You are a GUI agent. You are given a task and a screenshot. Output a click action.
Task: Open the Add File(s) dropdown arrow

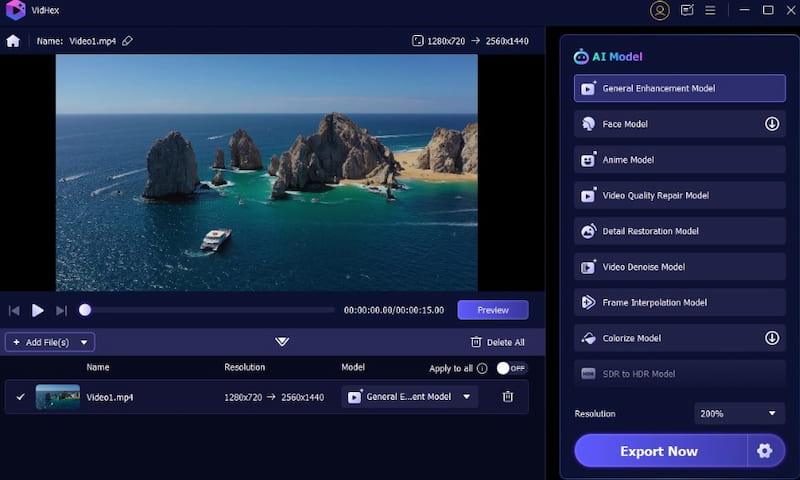coord(84,342)
